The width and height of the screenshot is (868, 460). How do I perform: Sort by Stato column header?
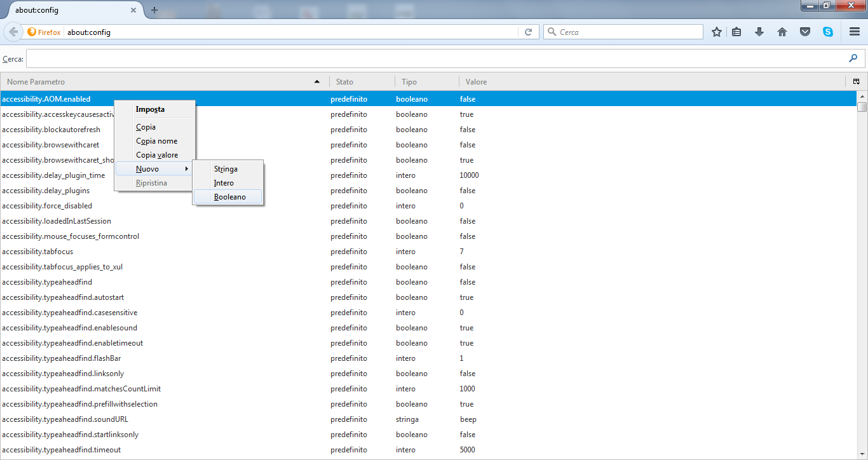[x=362, y=81]
